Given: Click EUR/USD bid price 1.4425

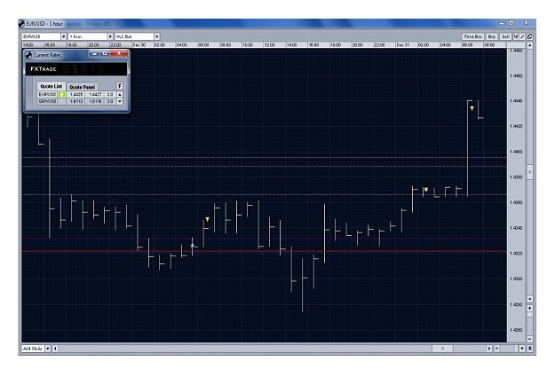Looking at the screenshot, I should pyautogui.click(x=76, y=94).
